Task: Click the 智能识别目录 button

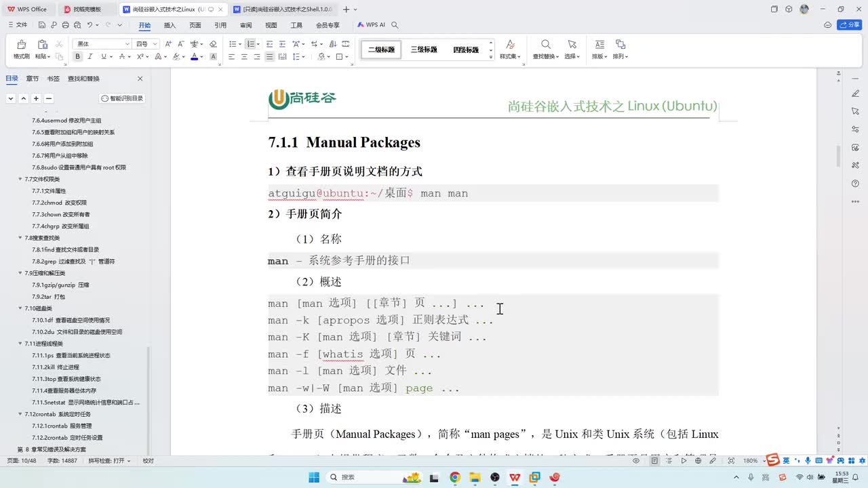Action: pos(123,98)
